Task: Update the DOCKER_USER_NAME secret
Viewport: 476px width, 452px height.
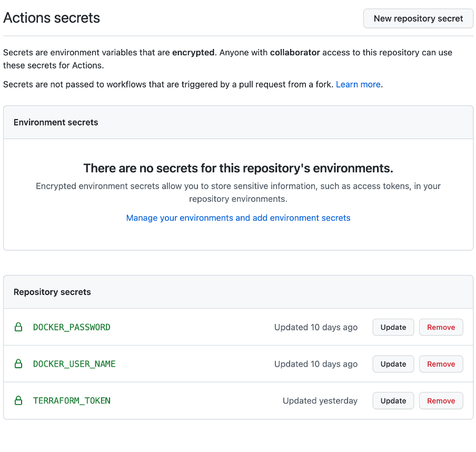Action: point(393,363)
